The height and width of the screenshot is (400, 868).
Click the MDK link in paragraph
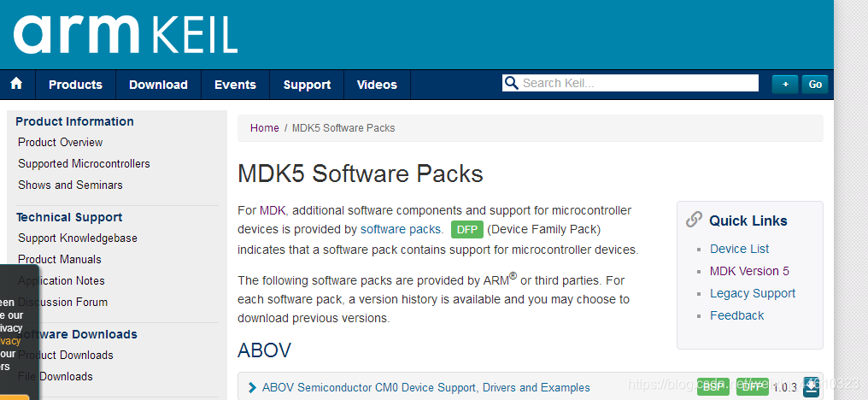[x=272, y=210]
